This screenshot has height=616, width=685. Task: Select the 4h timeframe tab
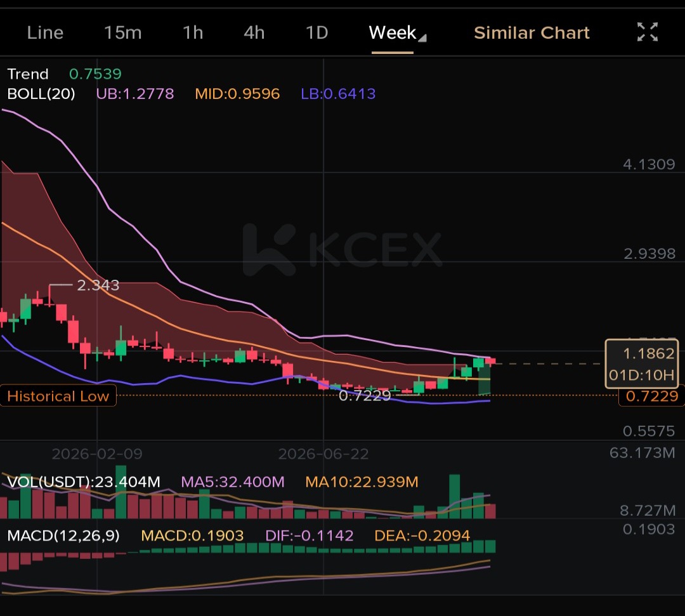254,33
